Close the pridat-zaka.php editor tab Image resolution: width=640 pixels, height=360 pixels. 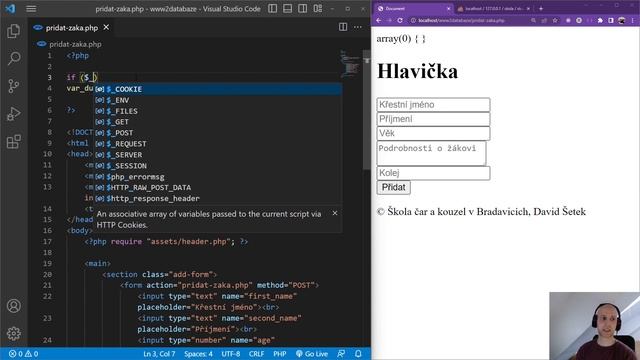click(106, 27)
